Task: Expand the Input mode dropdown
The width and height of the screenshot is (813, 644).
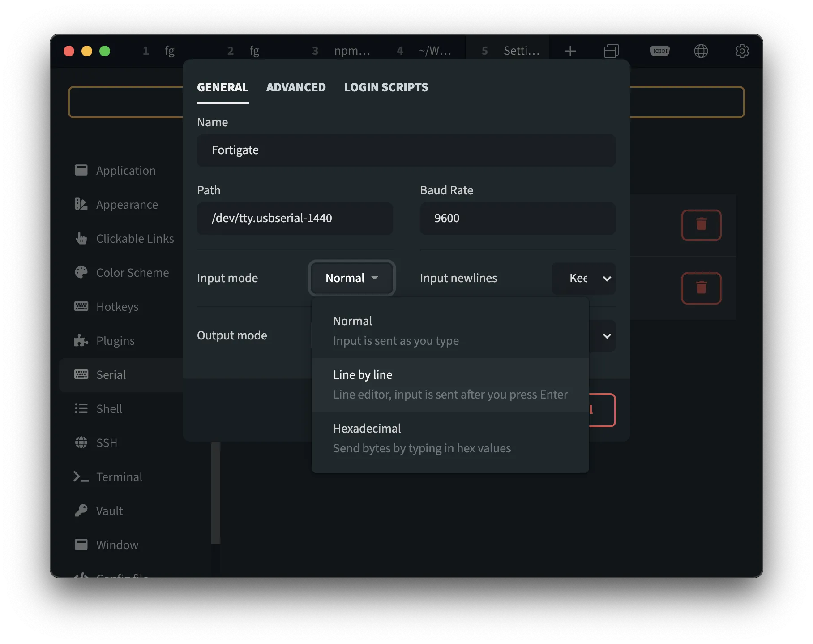Action: (351, 278)
